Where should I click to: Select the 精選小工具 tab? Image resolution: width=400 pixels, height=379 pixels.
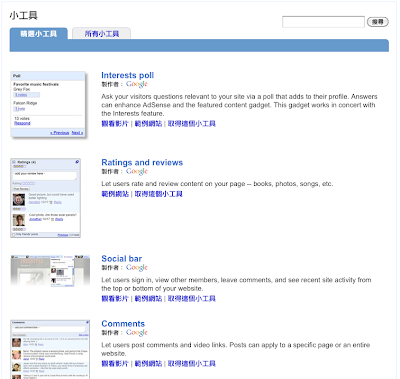[x=39, y=34]
